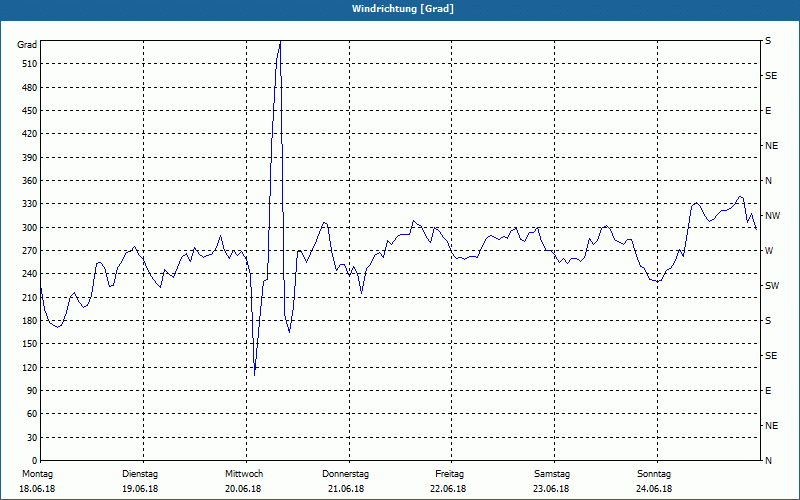Click the chart title Windrichtung [Grad]
This screenshot has height=500, width=800.
click(403, 9)
